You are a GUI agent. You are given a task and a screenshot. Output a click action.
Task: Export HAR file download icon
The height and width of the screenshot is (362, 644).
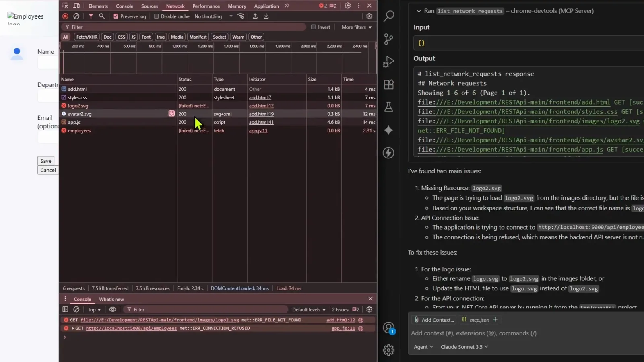(266, 16)
